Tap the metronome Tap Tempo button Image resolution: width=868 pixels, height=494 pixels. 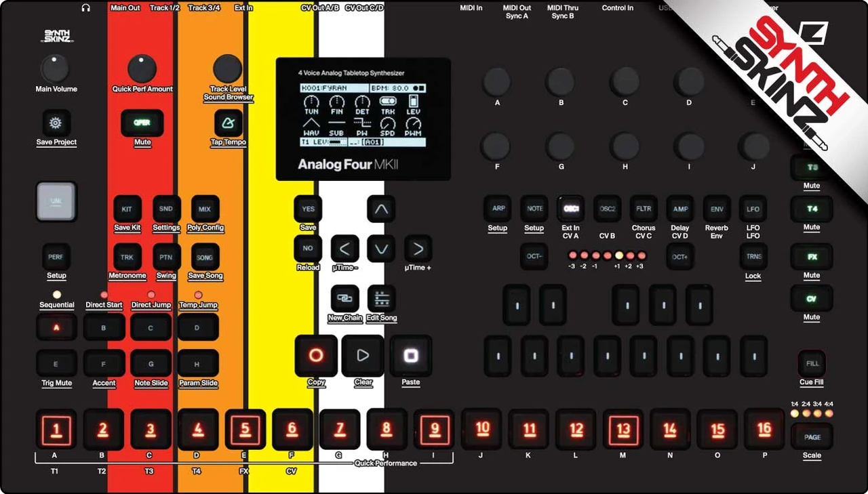point(229,123)
